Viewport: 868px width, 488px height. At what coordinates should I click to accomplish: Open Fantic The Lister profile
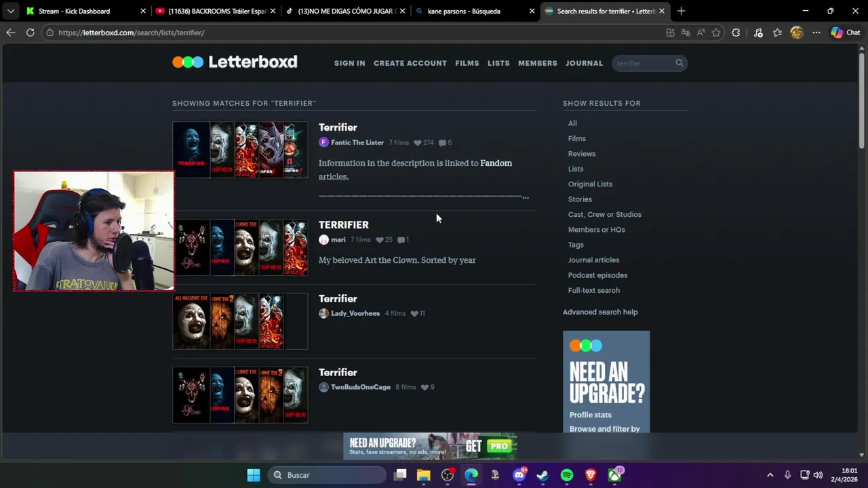[357, 142]
